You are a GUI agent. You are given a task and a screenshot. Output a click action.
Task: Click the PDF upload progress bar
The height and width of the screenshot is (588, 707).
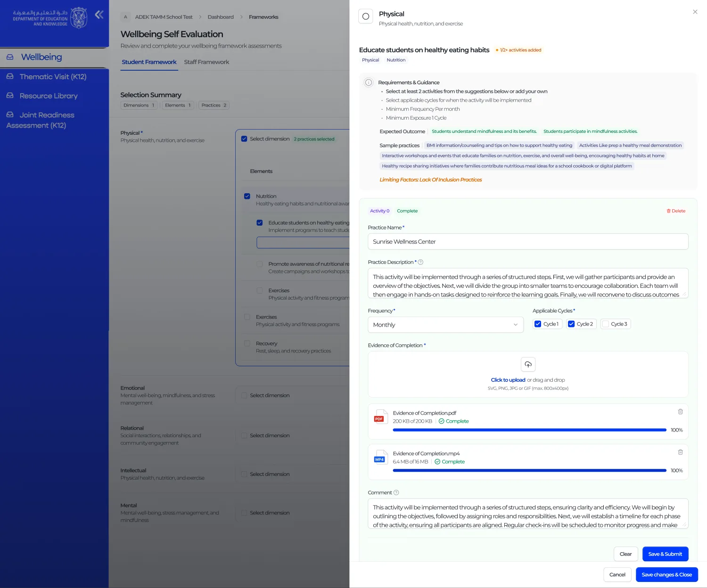(529, 430)
